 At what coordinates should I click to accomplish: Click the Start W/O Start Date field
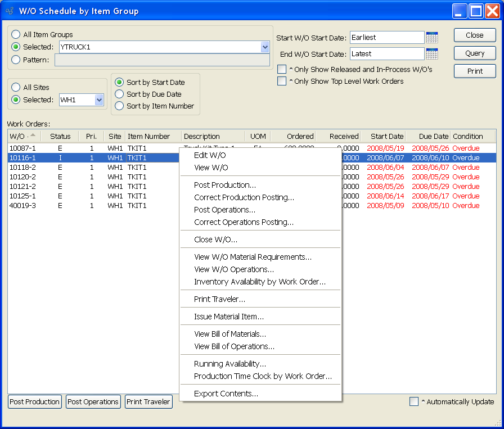pos(386,38)
